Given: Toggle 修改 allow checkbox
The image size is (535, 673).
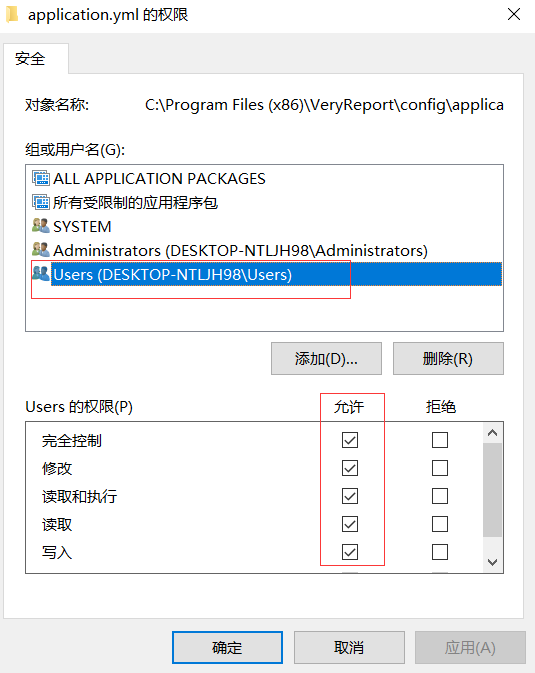Looking at the screenshot, I should [350, 468].
